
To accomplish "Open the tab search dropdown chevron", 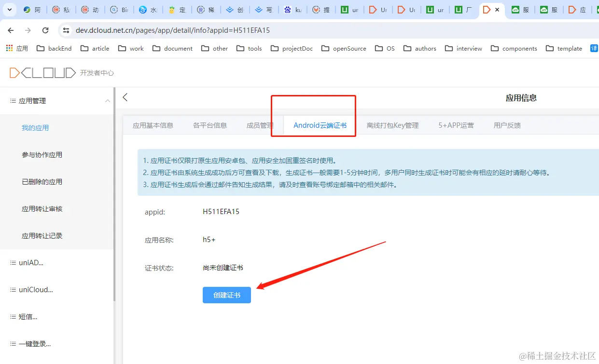I will click(x=9, y=10).
